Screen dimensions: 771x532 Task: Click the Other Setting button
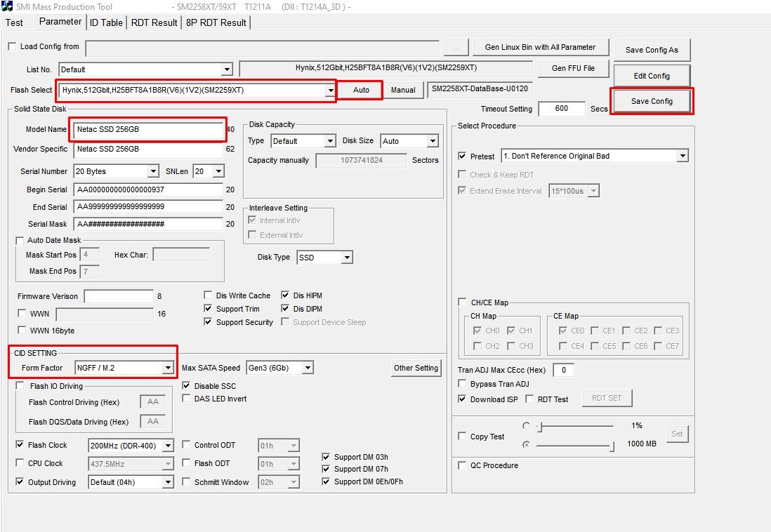coord(416,368)
